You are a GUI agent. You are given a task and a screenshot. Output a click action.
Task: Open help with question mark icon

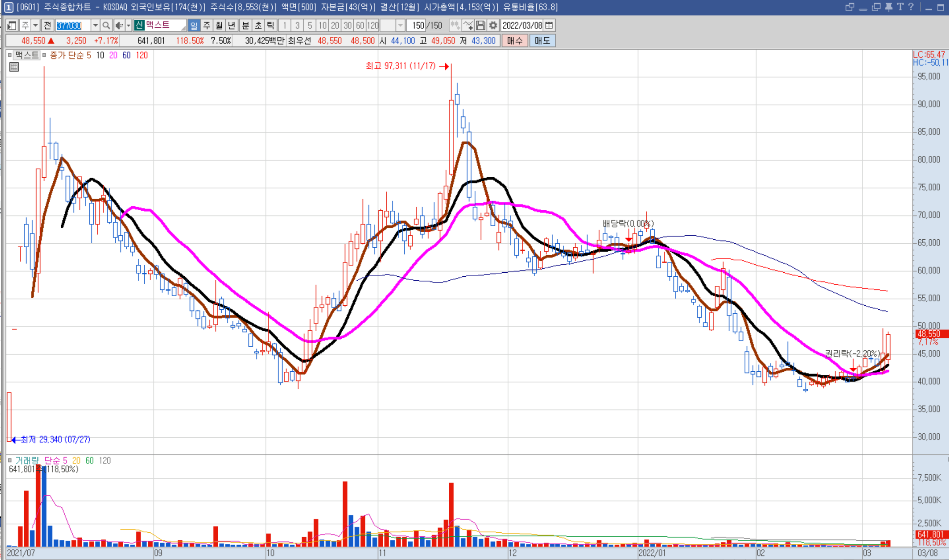(x=911, y=7)
